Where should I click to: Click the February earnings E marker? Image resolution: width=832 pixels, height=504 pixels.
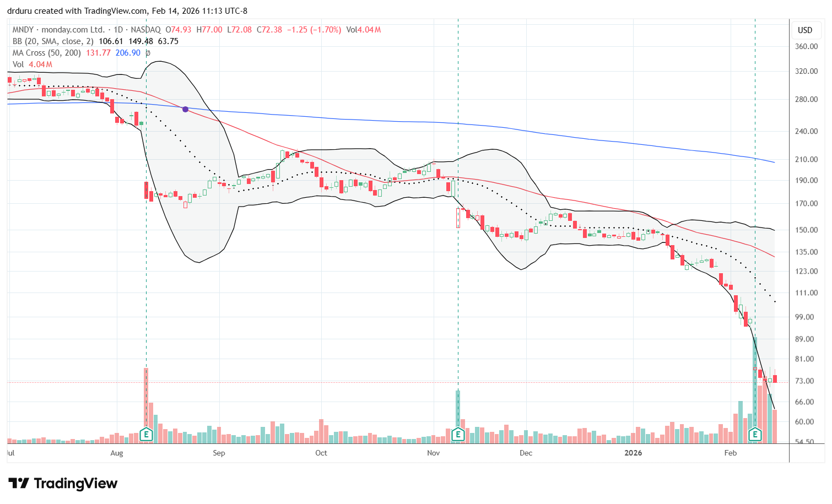(755, 435)
